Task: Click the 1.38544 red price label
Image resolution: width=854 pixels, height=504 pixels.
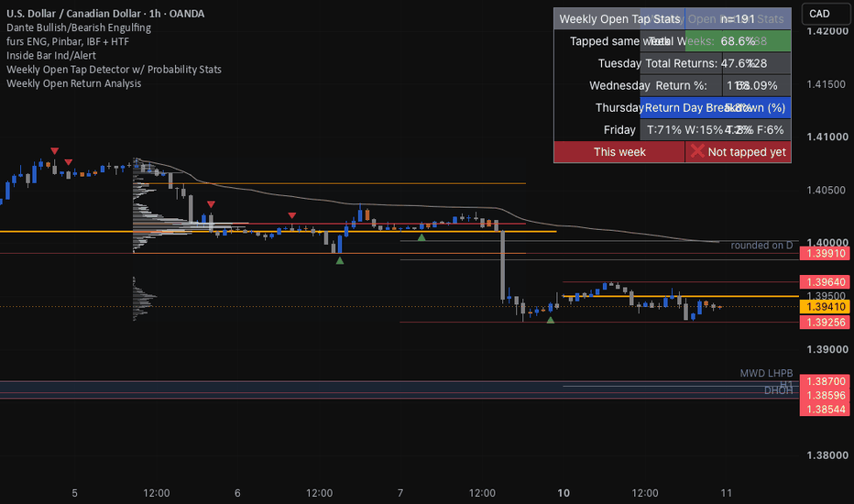Action: pyautogui.click(x=826, y=410)
